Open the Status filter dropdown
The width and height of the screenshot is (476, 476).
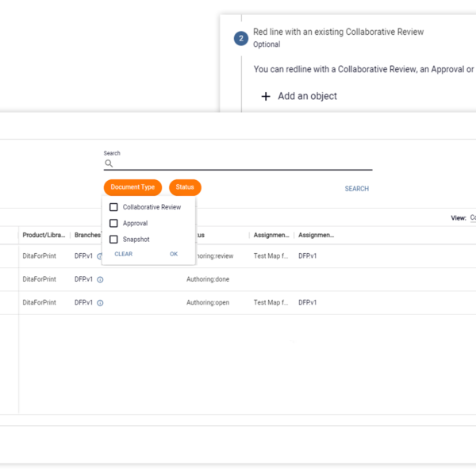click(x=185, y=187)
